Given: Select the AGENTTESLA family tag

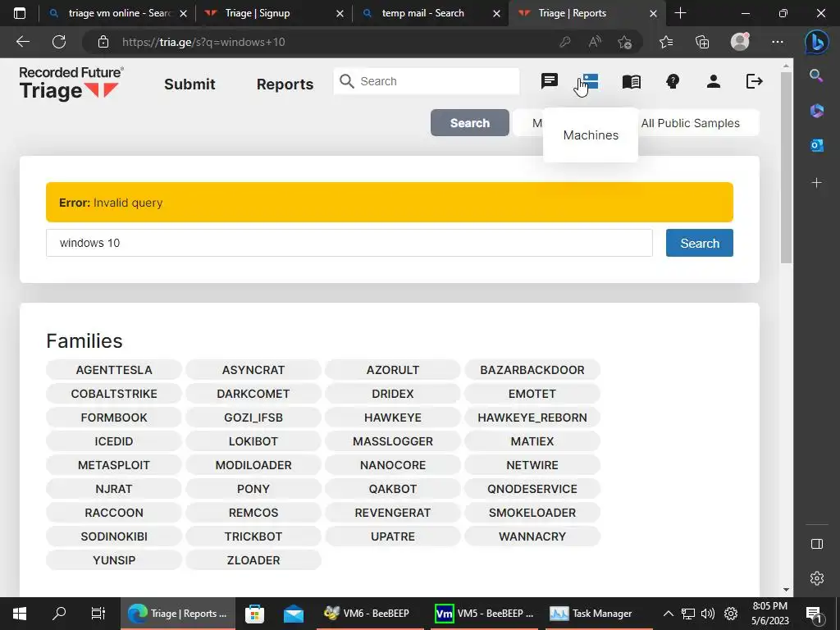Looking at the screenshot, I should (113, 370).
